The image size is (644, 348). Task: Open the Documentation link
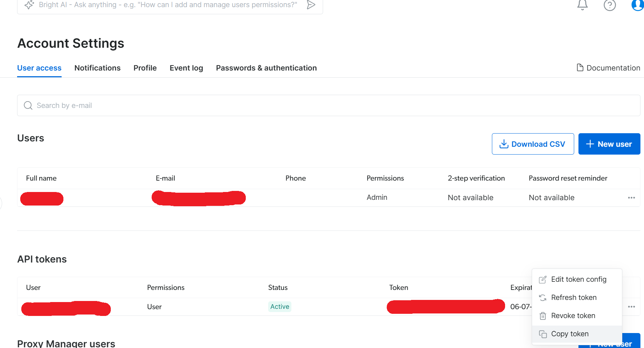pos(608,68)
